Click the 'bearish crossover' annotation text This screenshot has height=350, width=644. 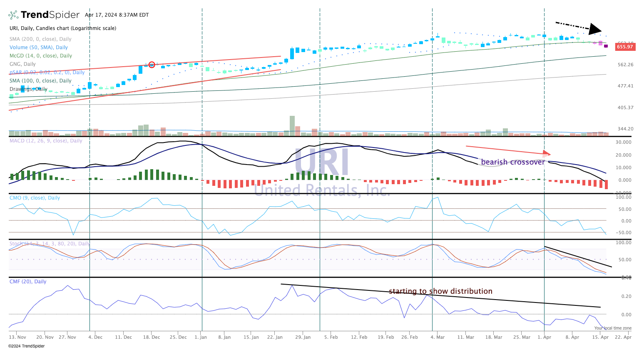pyautogui.click(x=513, y=162)
